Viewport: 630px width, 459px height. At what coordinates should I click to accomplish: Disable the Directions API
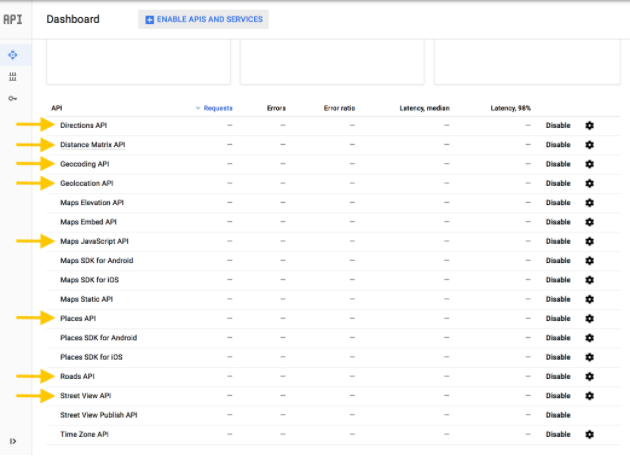point(558,125)
